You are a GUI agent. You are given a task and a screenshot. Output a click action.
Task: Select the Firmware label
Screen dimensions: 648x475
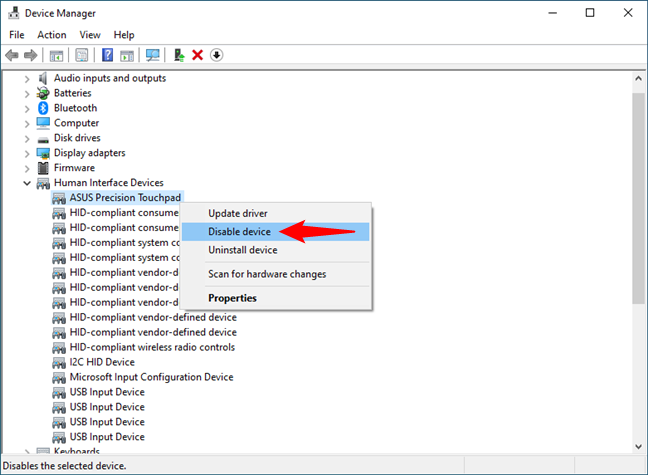click(x=74, y=168)
